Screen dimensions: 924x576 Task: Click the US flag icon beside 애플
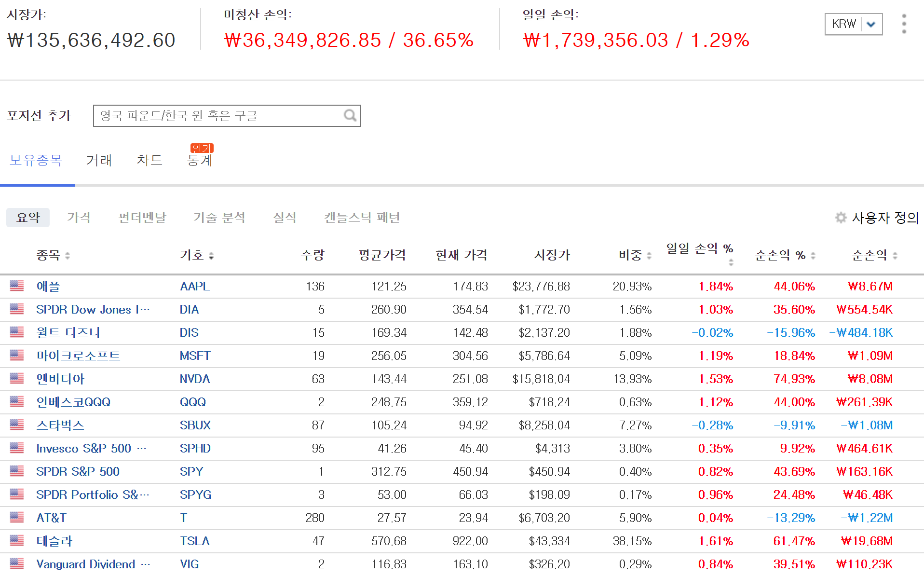pyautogui.click(x=17, y=286)
